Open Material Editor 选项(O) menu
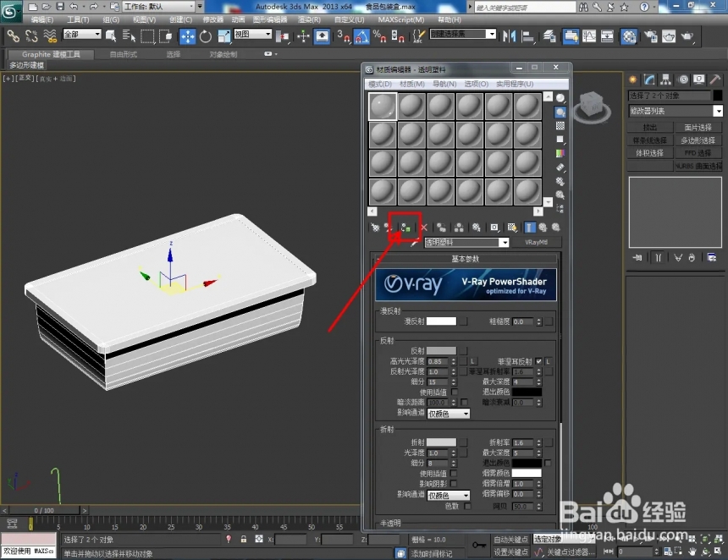Viewport: 728px width, 560px height. 476,84
